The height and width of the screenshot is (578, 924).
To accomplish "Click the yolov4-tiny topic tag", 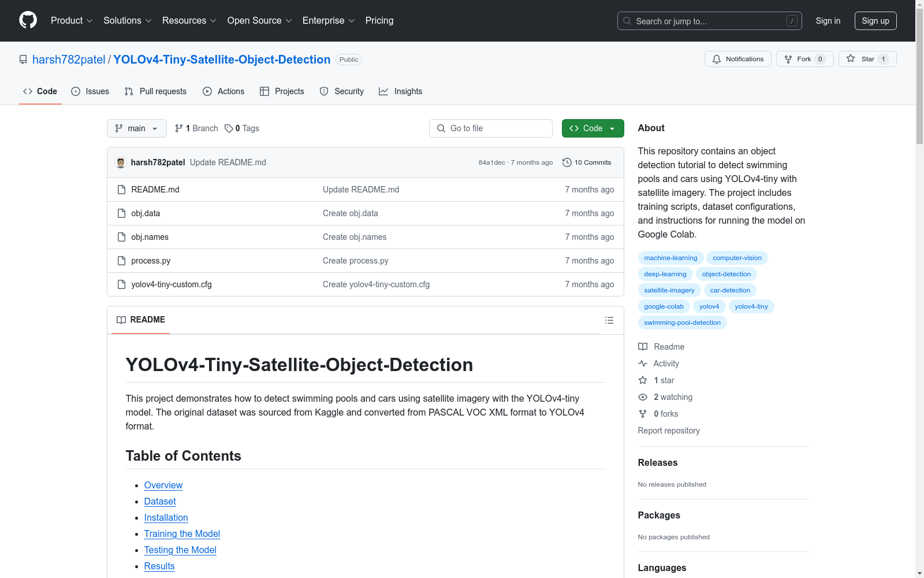I will click(751, 306).
